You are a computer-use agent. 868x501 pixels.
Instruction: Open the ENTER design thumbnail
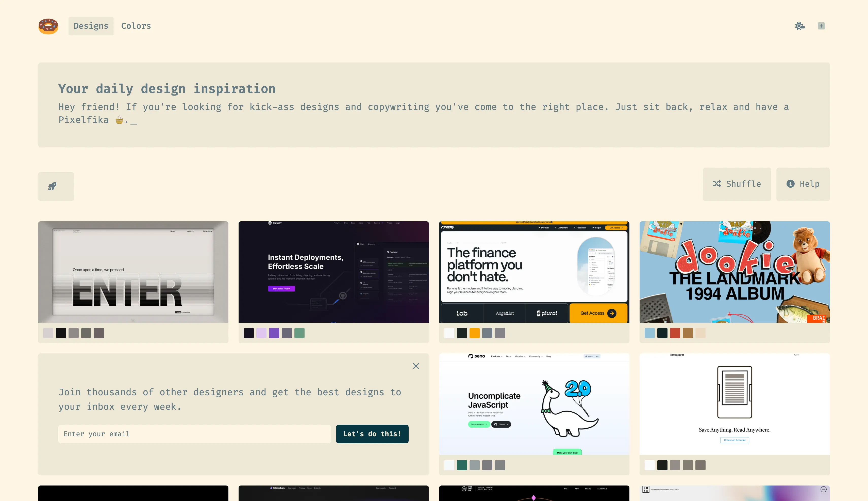click(133, 272)
